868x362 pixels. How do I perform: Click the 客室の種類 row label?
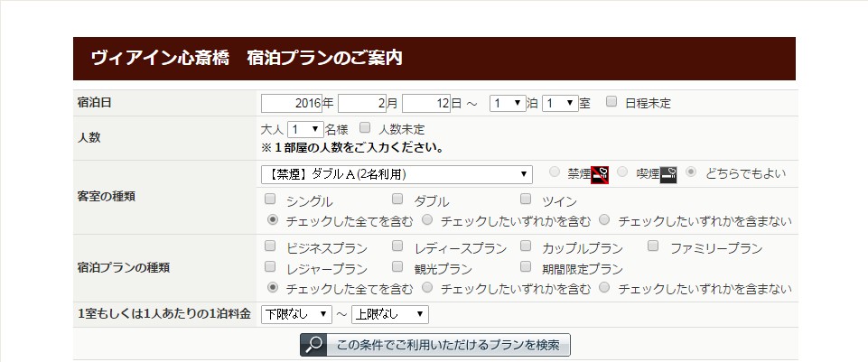coord(107,197)
